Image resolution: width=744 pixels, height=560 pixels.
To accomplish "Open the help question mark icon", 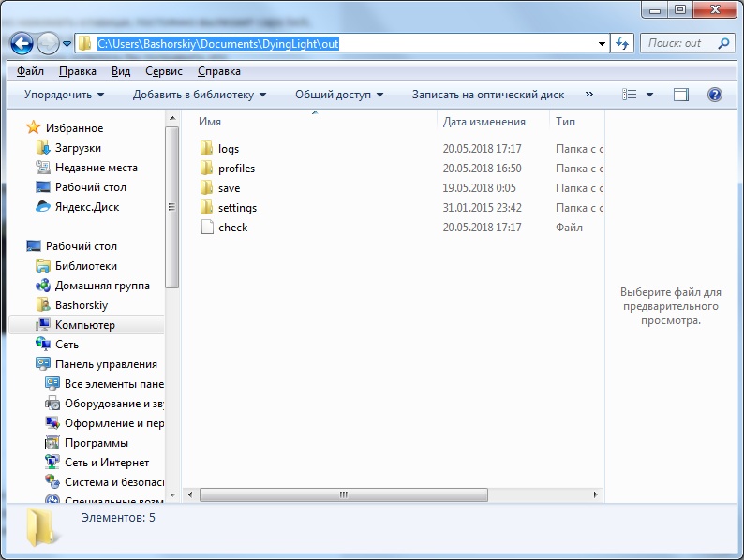I will pos(714,95).
